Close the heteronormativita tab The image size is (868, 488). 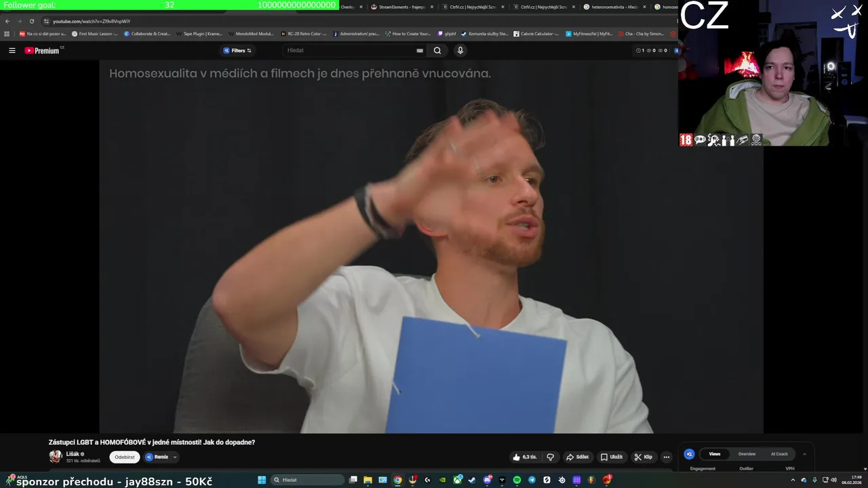644,7
